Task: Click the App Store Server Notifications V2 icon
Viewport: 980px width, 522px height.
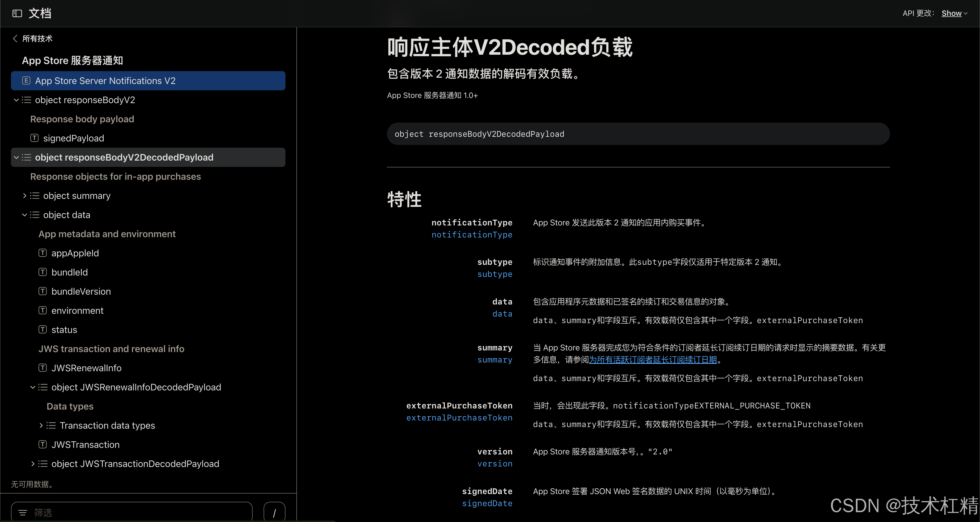Action: pyautogui.click(x=26, y=81)
